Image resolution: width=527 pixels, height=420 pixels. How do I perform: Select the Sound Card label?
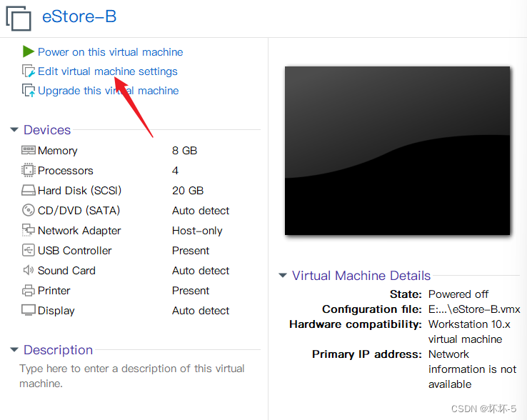[66, 271]
